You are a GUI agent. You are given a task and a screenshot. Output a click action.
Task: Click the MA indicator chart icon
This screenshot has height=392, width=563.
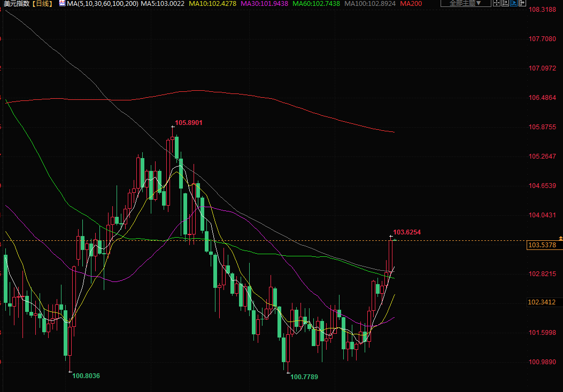[62, 4]
